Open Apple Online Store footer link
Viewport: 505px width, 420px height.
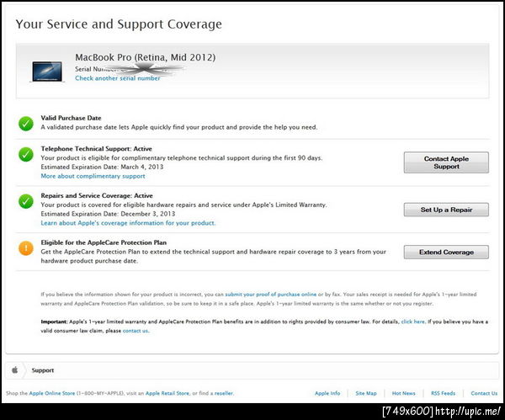[x=52, y=393]
